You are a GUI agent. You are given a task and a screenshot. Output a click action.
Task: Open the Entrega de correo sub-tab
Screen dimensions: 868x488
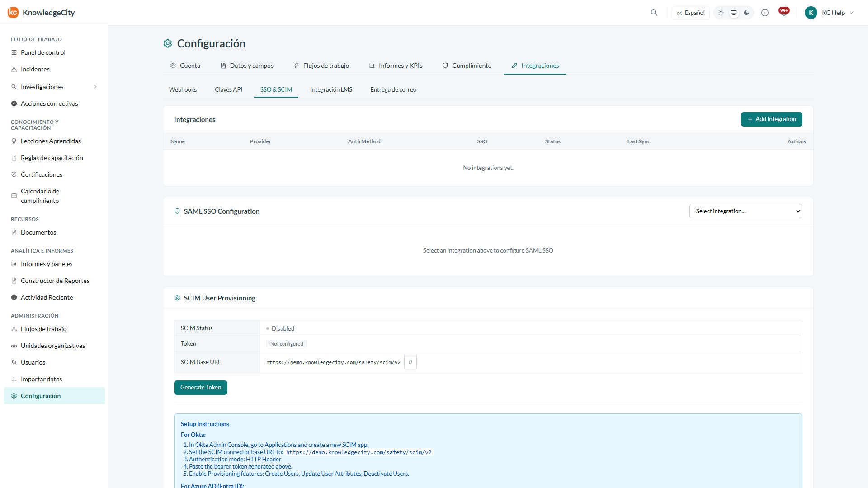[x=393, y=89]
